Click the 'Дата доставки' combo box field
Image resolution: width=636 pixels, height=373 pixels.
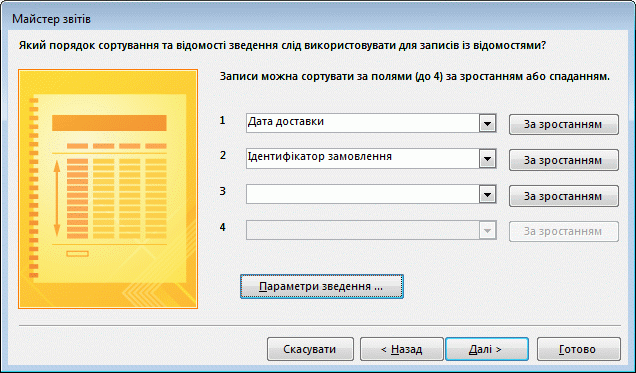click(x=371, y=123)
